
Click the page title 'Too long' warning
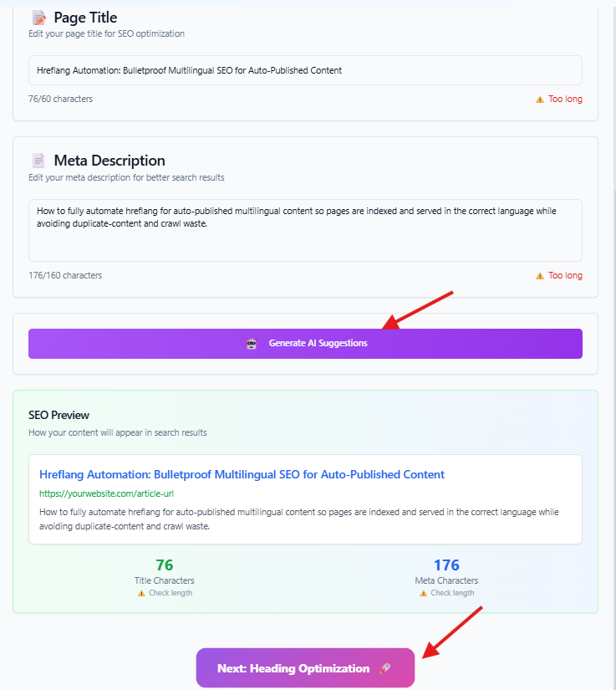click(x=565, y=99)
